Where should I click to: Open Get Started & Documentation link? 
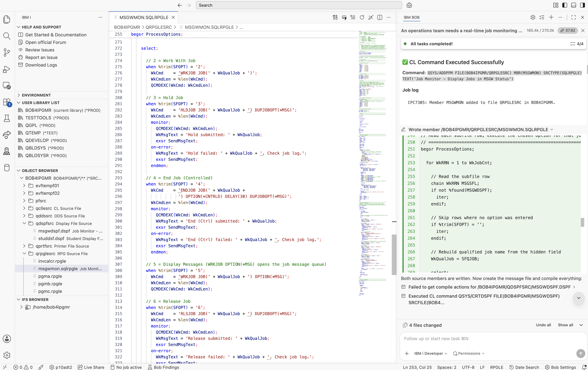coord(56,35)
